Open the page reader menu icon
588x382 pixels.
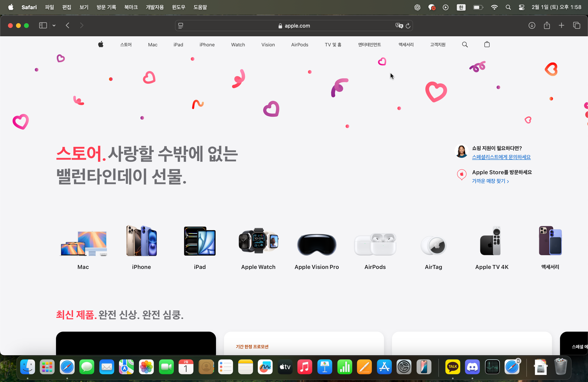[x=181, y=25]
